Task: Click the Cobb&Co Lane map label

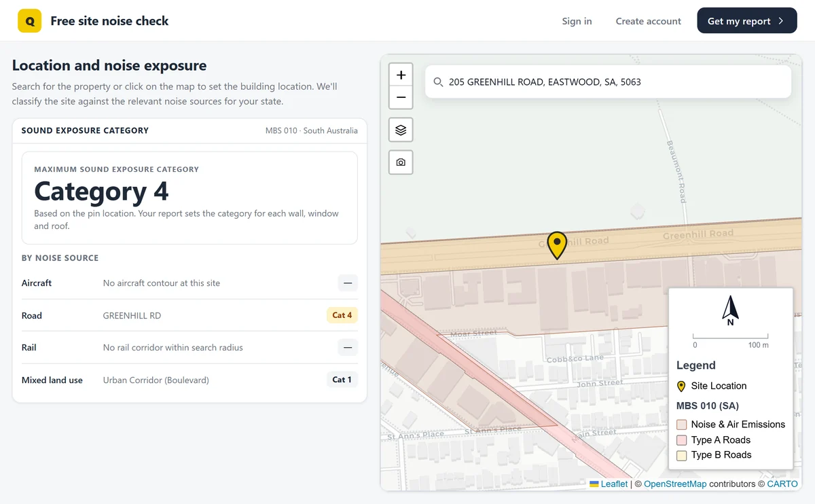Action: click(x=575, y=359)
